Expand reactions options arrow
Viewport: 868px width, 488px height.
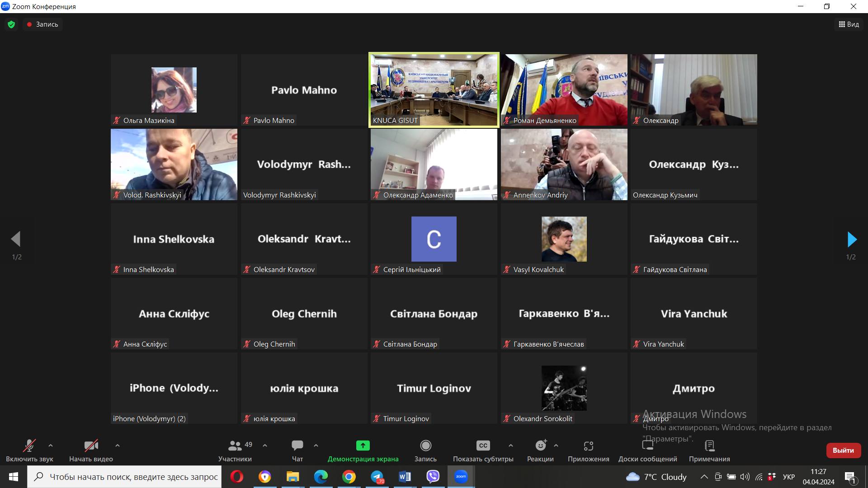point(556,446)
